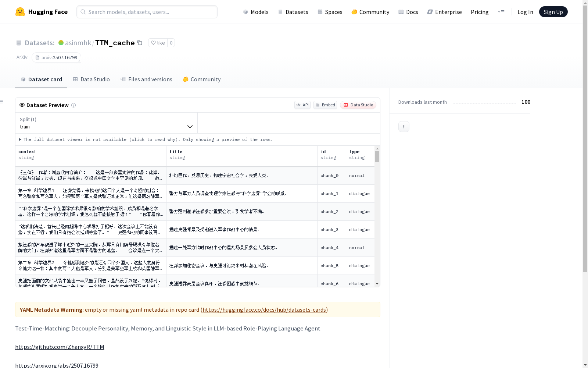Open Datasets in the top navigation

pyautogui.click(x=293, y=12)
